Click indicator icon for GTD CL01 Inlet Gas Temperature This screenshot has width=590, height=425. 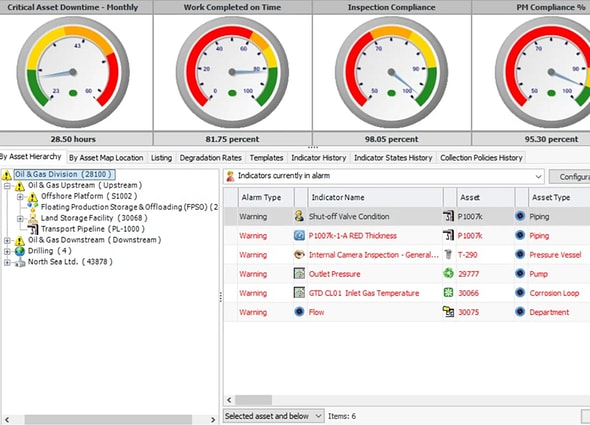[x=299, y=292]
